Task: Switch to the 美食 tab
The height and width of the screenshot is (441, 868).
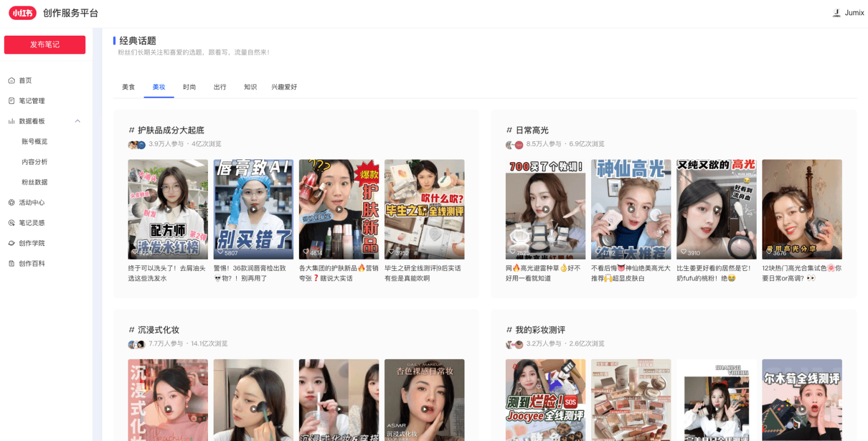Action: pyautogui.click(x=128, y=87)
